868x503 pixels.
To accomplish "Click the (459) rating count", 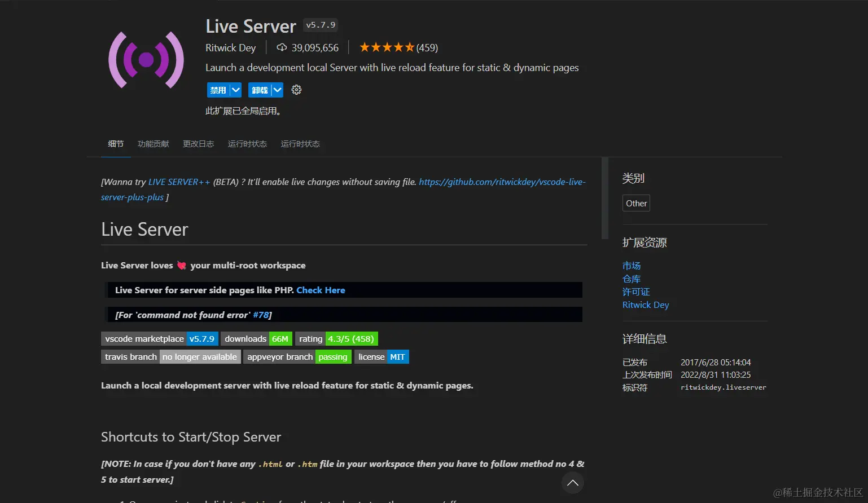I will (427, 48).
